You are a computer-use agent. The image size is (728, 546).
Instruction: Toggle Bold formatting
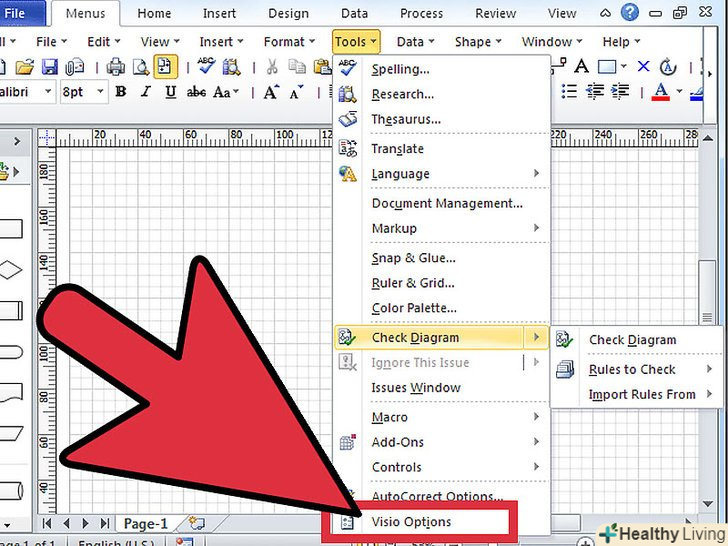tap(121, 92)
